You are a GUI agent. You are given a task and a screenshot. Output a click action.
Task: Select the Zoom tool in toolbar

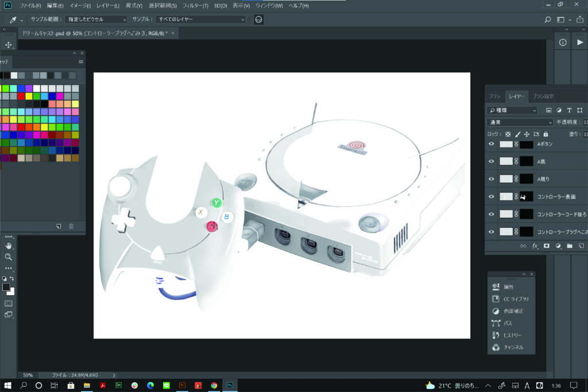click(x=8, y=257)
